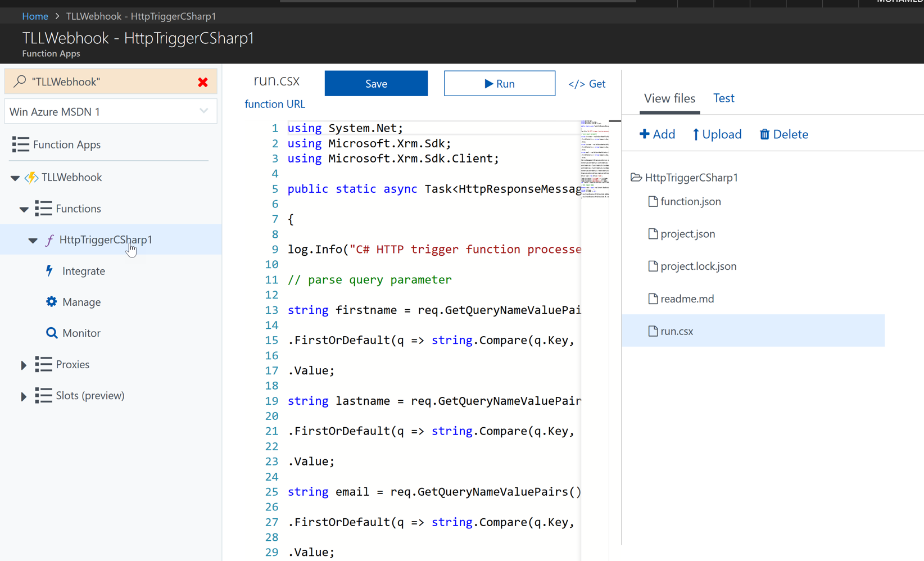Run the function with the Run button
Image resolution: width=924 pixels, height=561 pixels.
click(500, 83)
